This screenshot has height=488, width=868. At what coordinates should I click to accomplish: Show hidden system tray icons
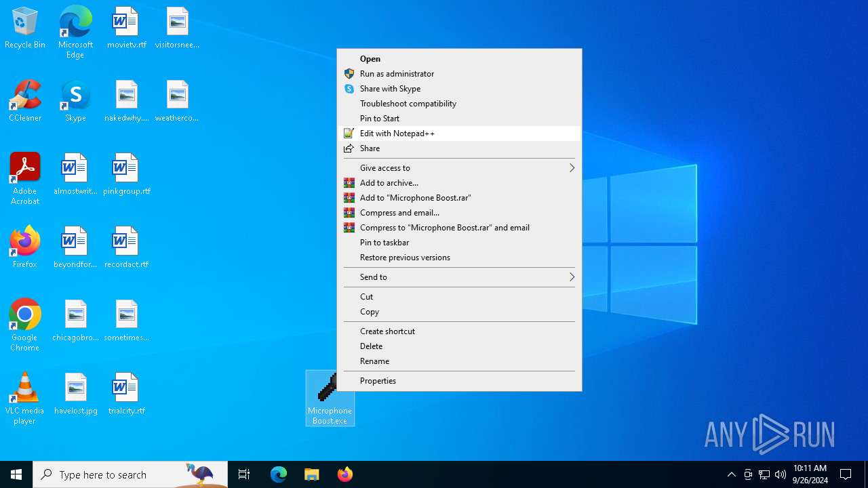tap(731, 474)
